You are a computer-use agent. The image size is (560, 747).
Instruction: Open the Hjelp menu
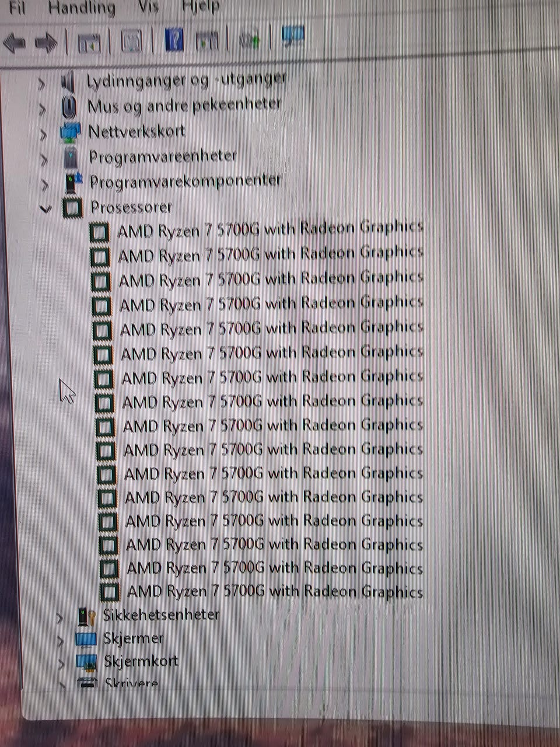click(x=201, y=6)
